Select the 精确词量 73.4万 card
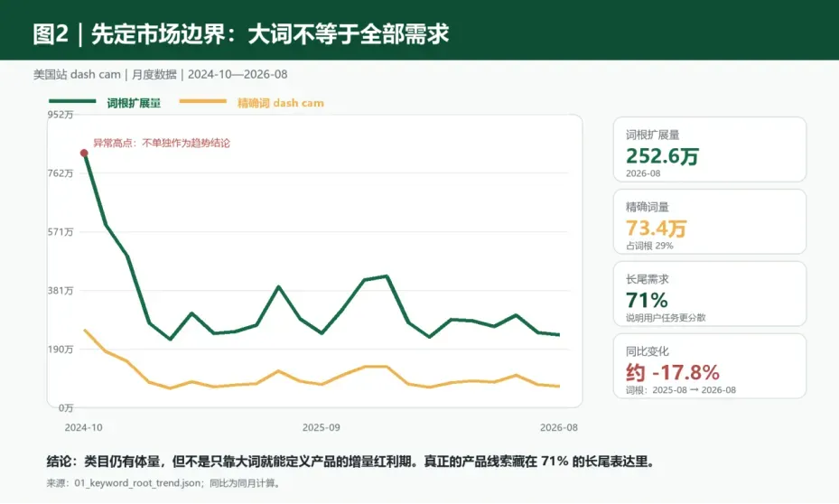Image resolution: width=839 pixels, height=504 pixels. (x=710, y=221)
